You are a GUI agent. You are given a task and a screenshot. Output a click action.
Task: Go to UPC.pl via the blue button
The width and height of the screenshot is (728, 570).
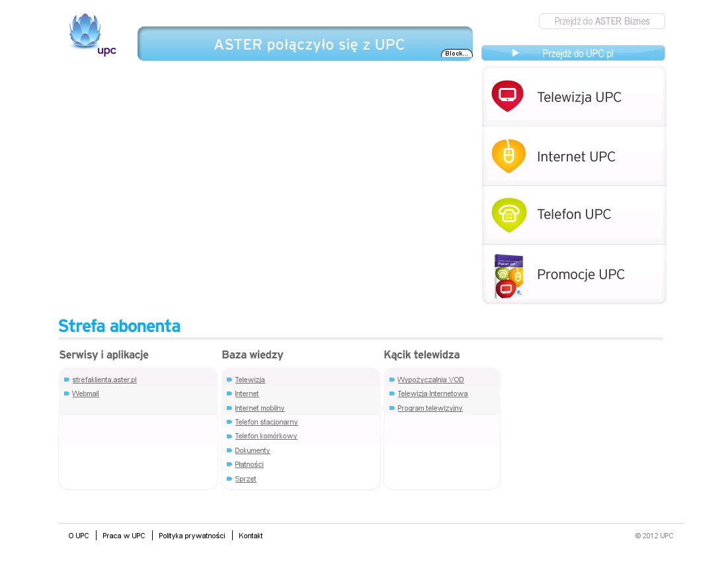point(577,54)
